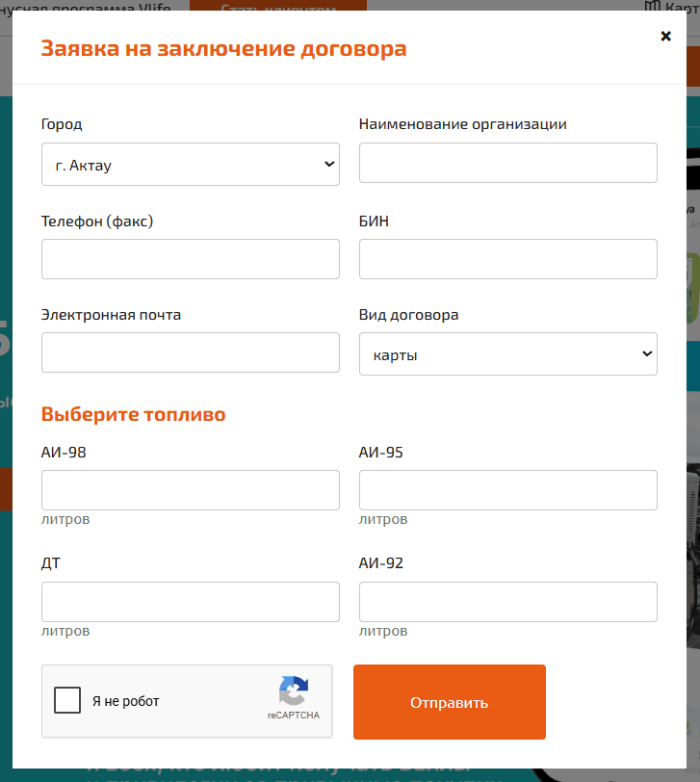The height and width of the screenshot is (782, 700).
Task: Select the ДТ fuel quantity field
Action: pyautogui.click(x=191, y=602)
